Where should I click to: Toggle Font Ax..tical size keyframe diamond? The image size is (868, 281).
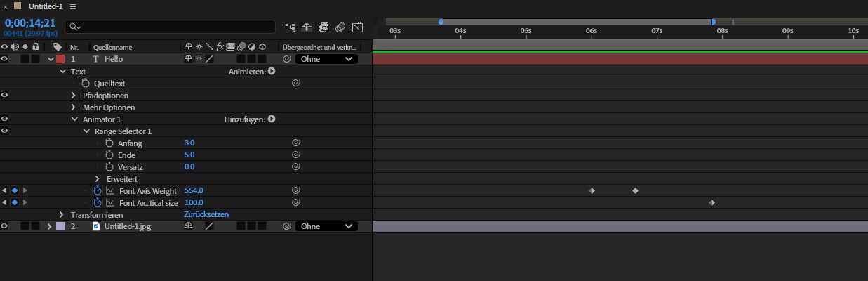[15, 202]
